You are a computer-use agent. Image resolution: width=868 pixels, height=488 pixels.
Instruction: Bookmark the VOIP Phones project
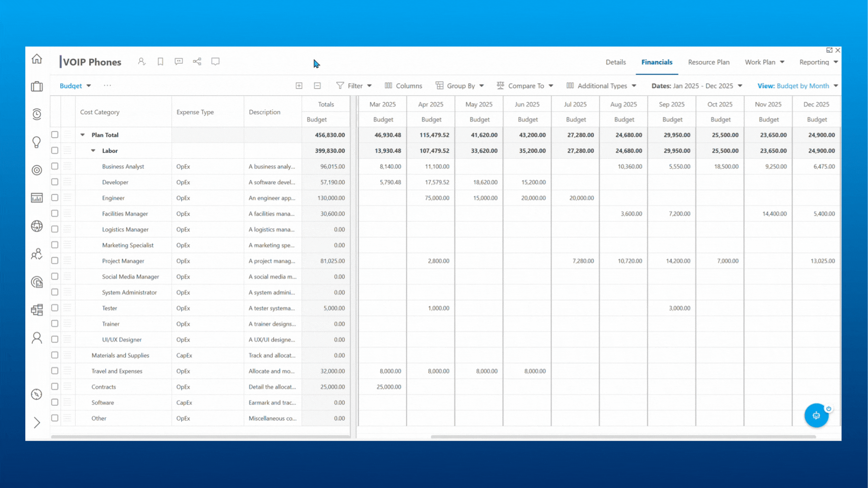pos(160,61)
